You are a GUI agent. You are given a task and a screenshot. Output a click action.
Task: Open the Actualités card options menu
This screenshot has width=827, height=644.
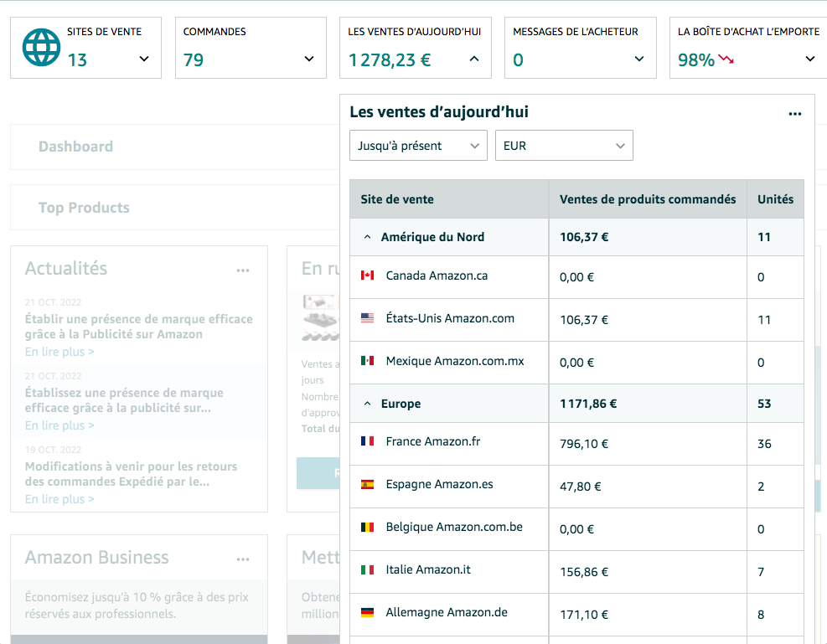(243, 270)
